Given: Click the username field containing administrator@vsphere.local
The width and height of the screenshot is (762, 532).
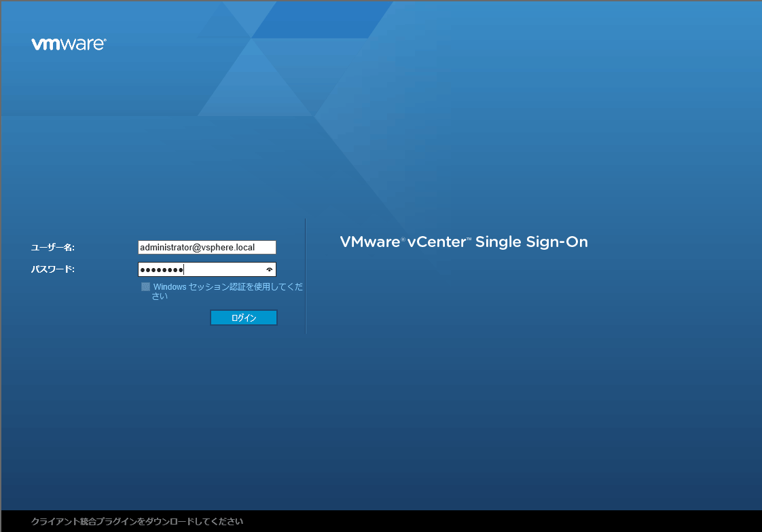Looking at the screenshot, I should [207, 248].
